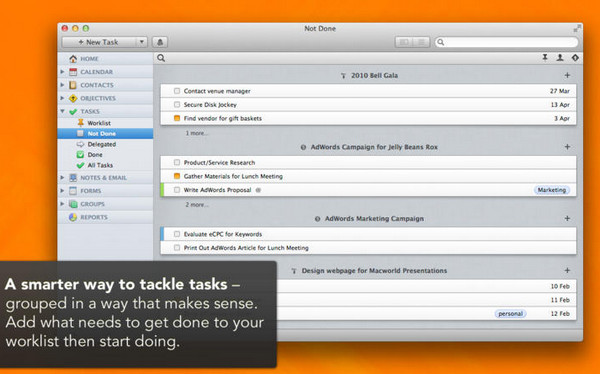This screenshot has width=600, height=374.
Task: Show 2 more tasks under Jelly Beans Rox
Action: (x=197, y=205)
